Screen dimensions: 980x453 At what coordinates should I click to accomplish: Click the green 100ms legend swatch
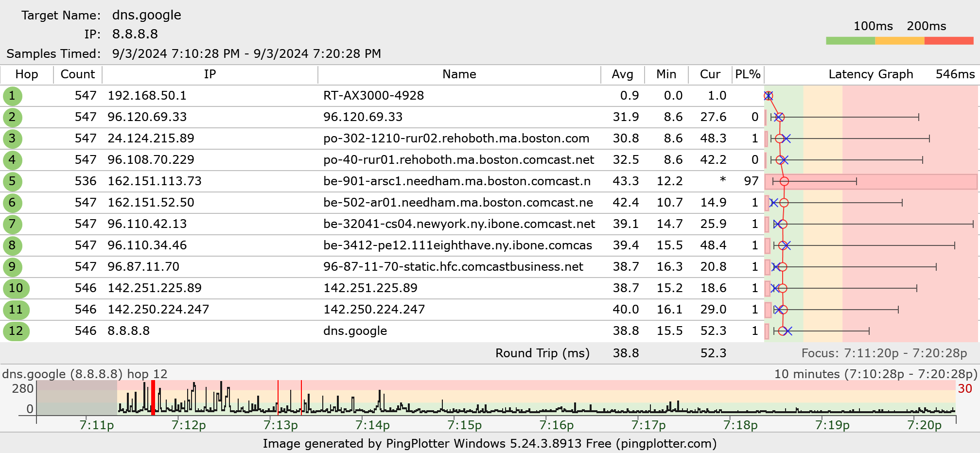pyautogui.click(x=850, y=41)
